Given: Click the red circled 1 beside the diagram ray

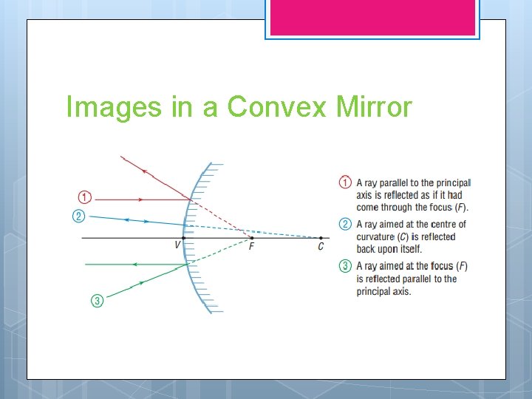Looking at the screenshot, I should pyautogui.click(x=85, y=197).
